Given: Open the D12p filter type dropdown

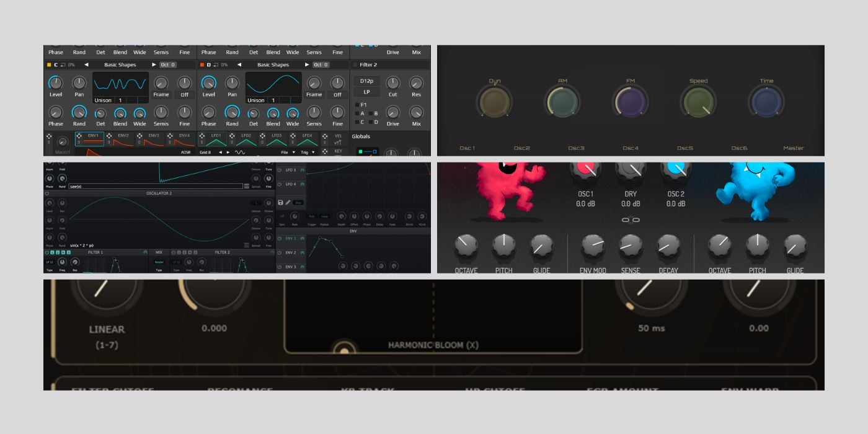Looking at the screenshot, I should coord(366,81).
